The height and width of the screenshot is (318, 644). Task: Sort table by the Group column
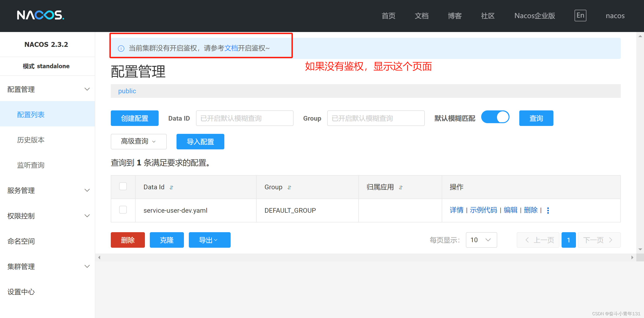coord(289,187)
